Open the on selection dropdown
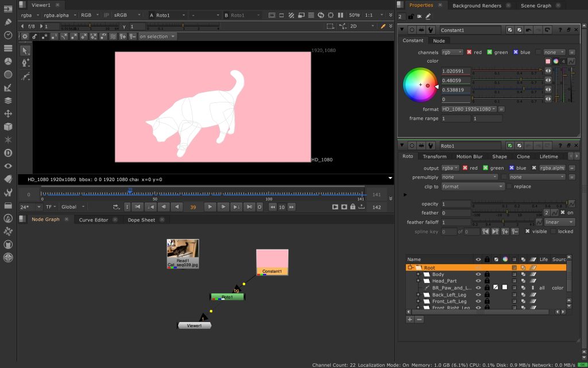 [x=157, y=36]
